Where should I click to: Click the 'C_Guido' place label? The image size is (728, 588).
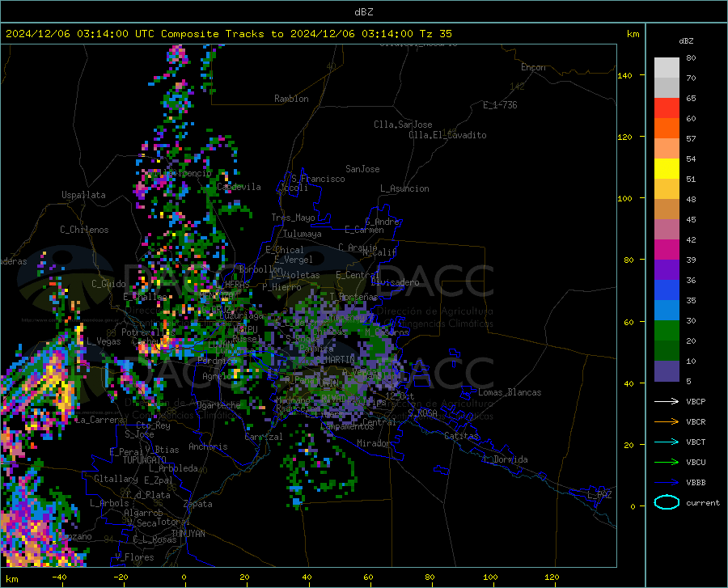coord(108,284)
